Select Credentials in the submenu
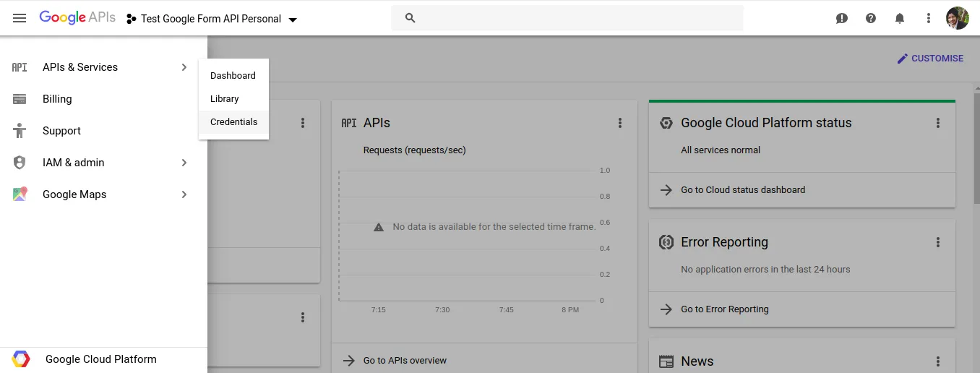Screen dimensions: 980x373 [x=233, y=122]
